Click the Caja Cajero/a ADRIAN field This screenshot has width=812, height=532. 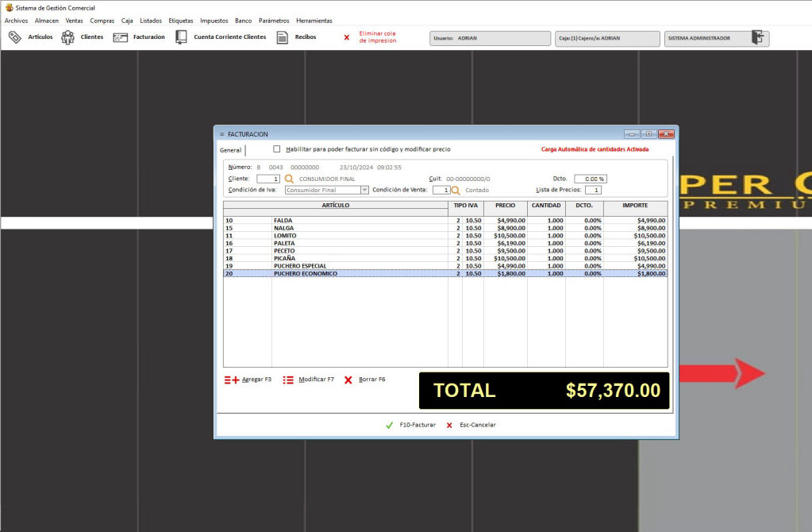607,38
